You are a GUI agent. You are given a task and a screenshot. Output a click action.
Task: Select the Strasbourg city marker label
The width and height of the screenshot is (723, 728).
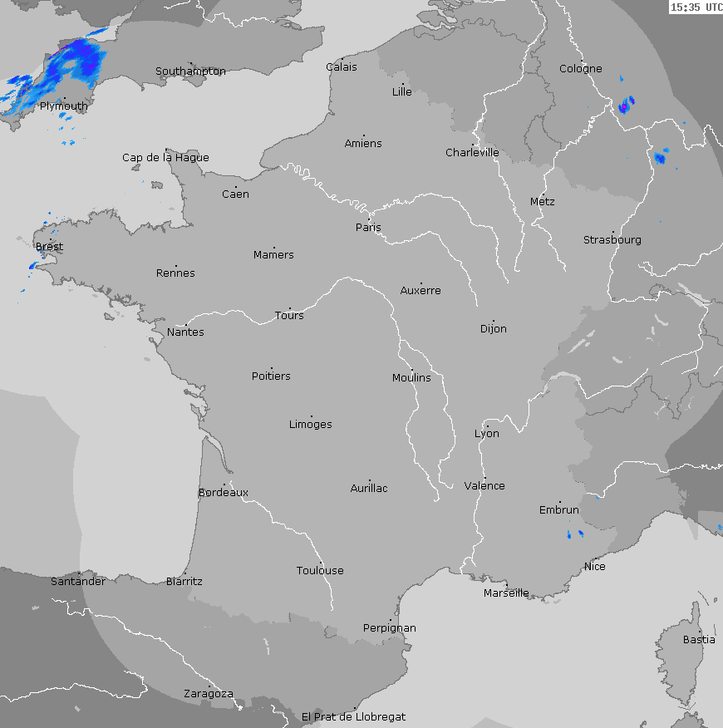[x=612, y=240]
